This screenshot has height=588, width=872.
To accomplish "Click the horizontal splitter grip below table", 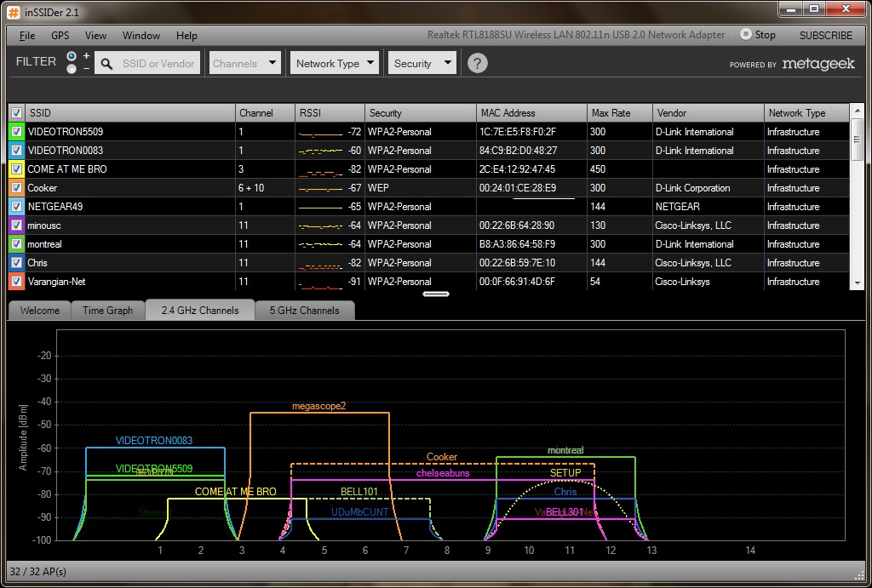I will (x=436, y=294).
